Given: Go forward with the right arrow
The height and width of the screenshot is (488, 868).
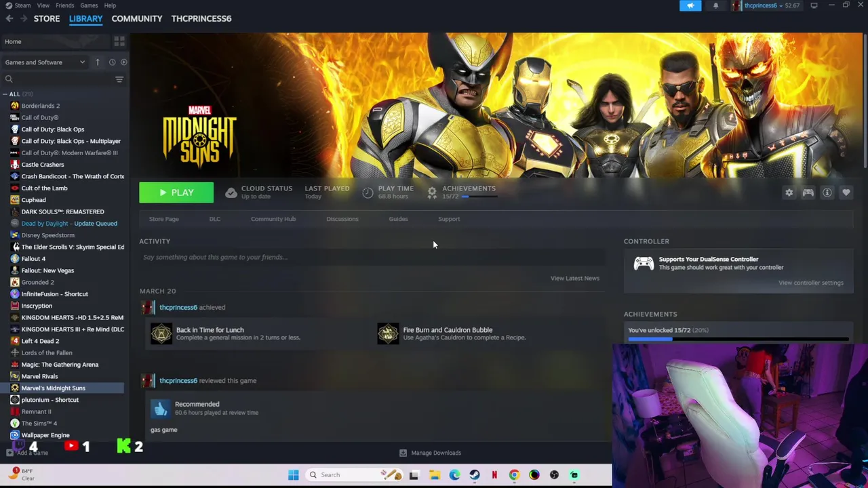Looking at the screenshot, I should click(24, 18).
